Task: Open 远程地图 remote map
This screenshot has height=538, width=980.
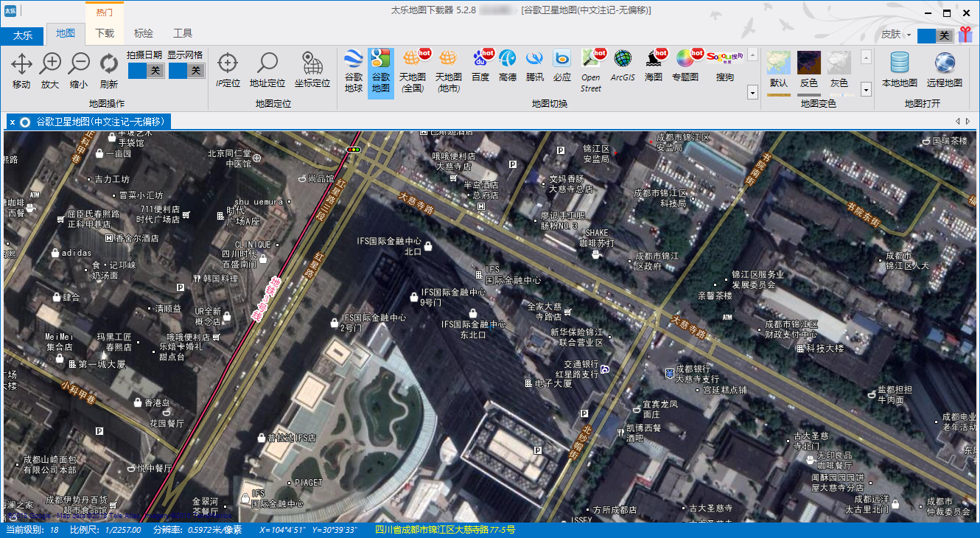Action: pos(945,71)
